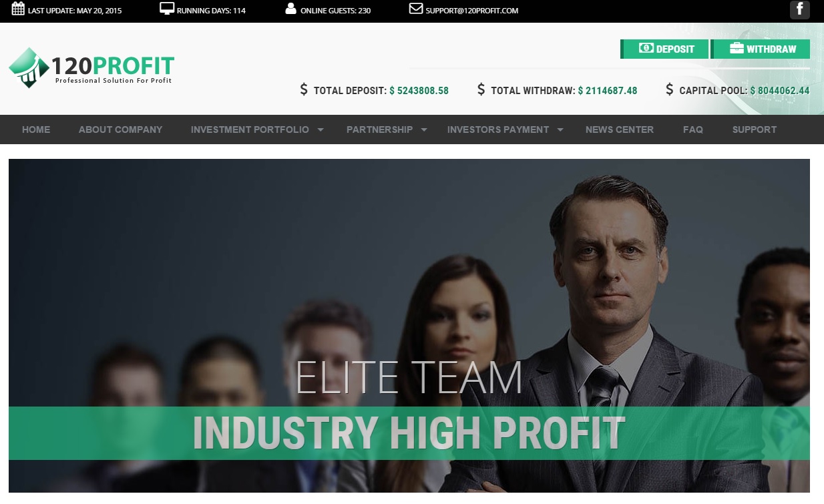
Task: Open the FAQ menu item
Action: [x=693, y=130]
